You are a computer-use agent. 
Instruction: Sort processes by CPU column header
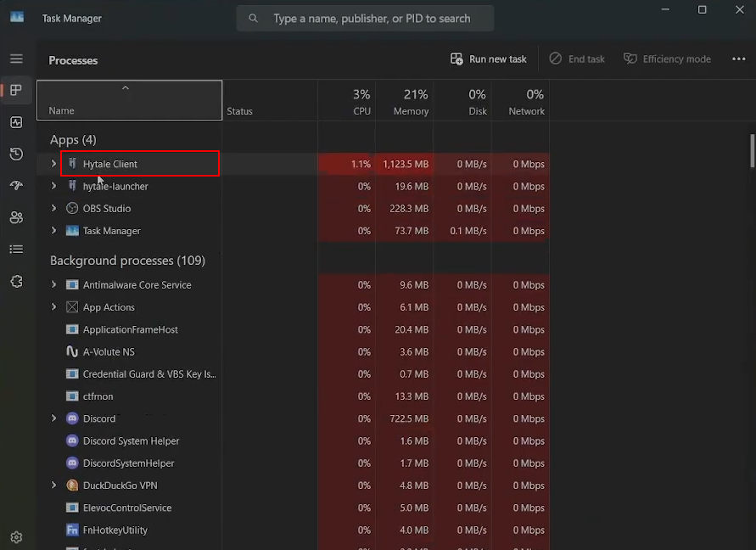click(347, 101)
